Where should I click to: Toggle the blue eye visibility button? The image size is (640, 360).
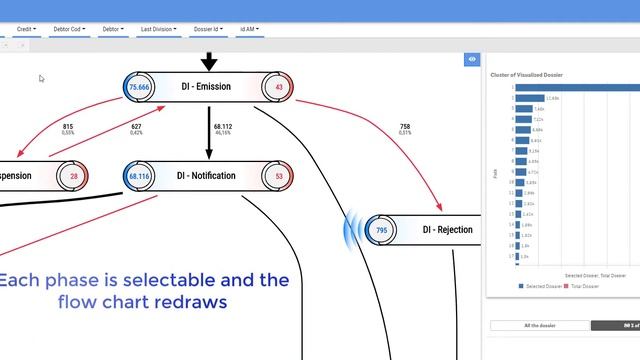click(x=472, y=60)
